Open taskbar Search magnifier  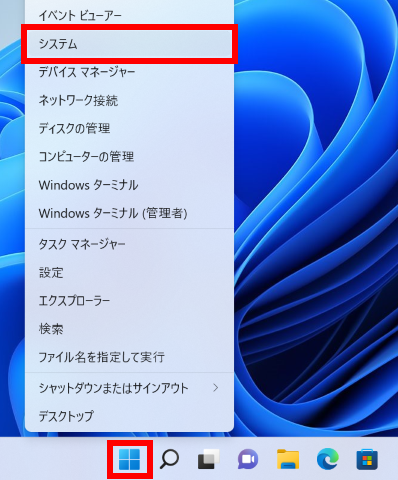[x=169, y=459]
